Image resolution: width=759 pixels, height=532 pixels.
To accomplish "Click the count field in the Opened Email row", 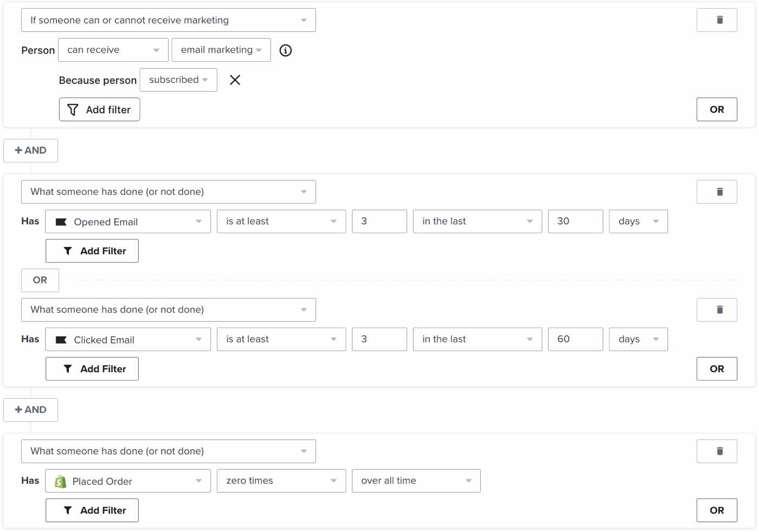I will 379,222.
